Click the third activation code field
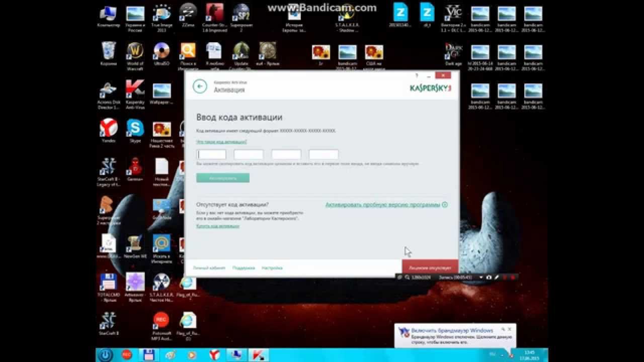Viewport: 644px width, 362px height. (x=286, y=154)
